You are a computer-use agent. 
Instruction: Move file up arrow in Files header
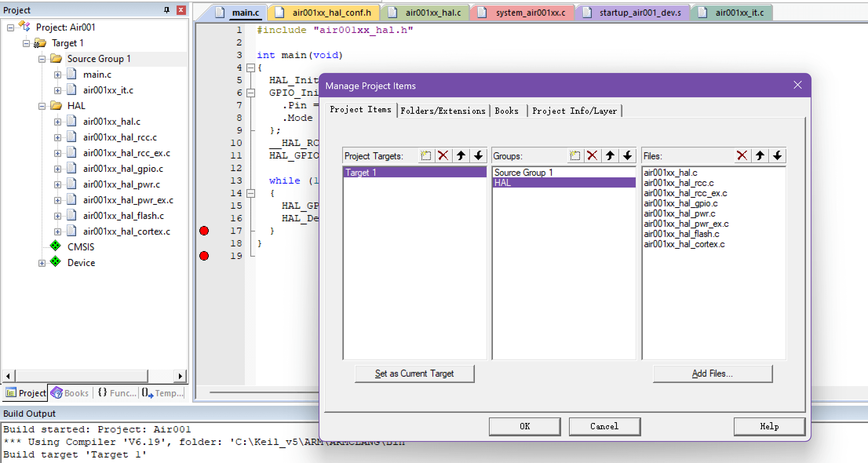760,156
